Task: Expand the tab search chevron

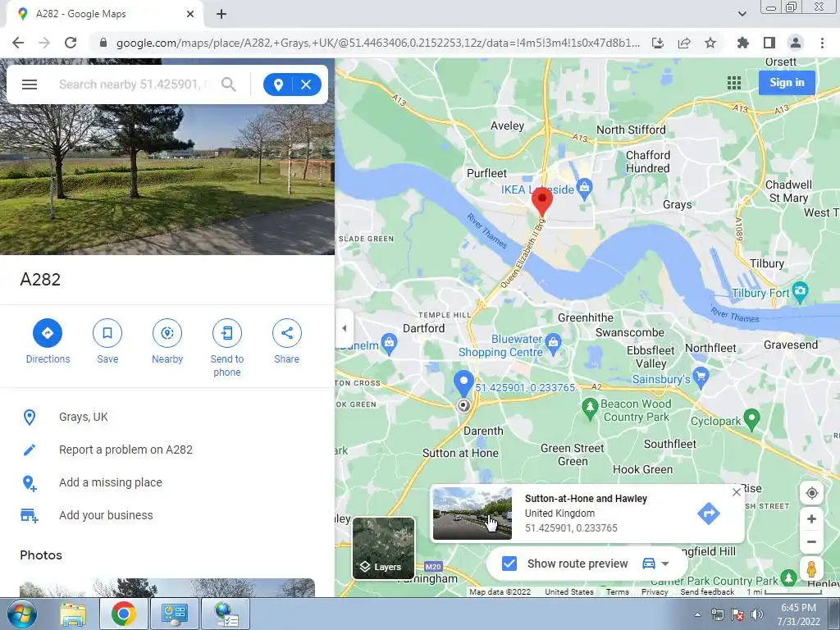Action: 742,14
